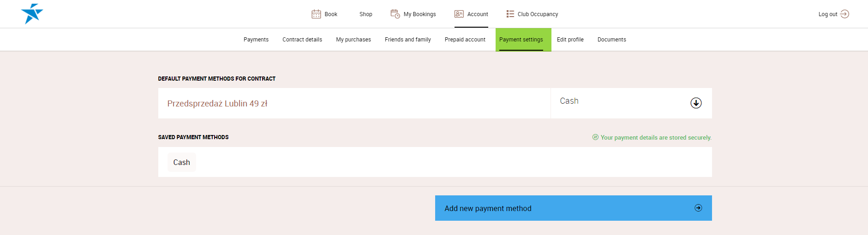Click the Club Occupancy list icon
This screenshot has height=235, width=868.
tap(510, 14)
